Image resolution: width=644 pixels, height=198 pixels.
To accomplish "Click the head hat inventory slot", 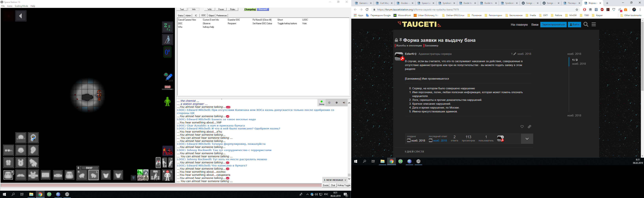I will coord(21,138).
